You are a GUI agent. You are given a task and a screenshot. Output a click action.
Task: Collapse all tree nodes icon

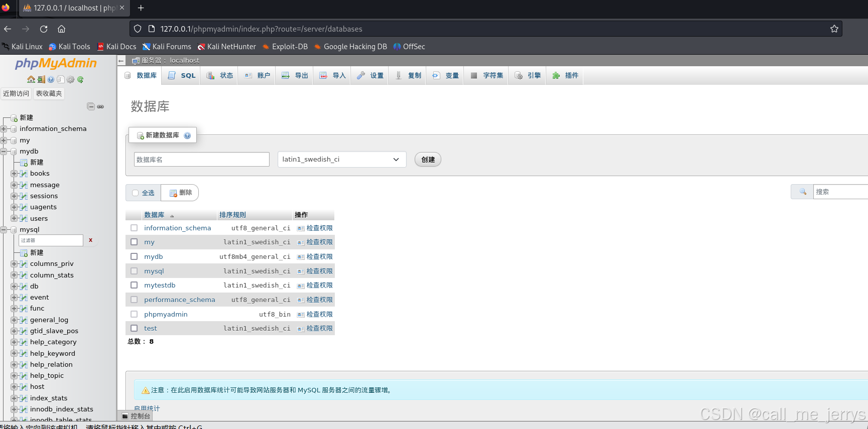[x=91, y=106]
